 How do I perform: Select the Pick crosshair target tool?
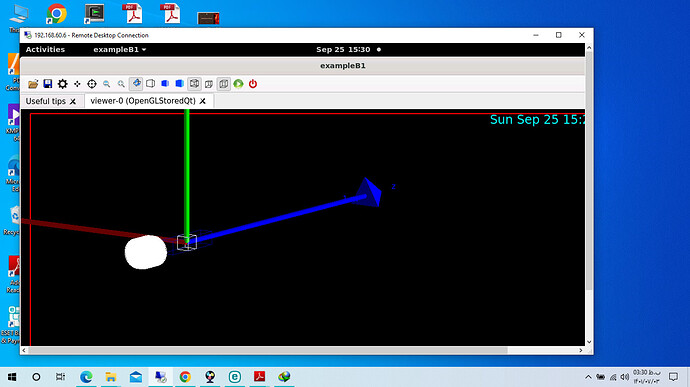[x=92, y=84]
